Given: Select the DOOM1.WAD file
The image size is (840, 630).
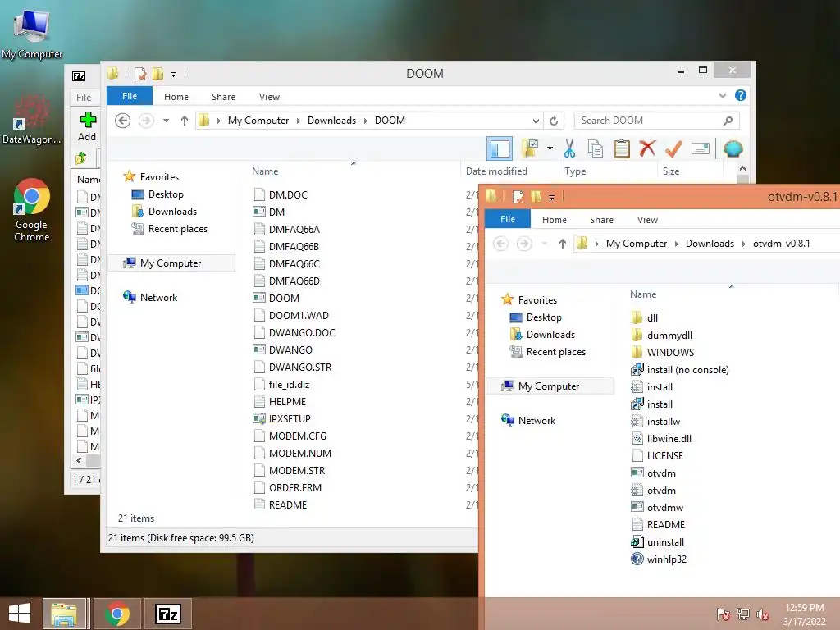Looking at the screenshot, I should coord(299,316).
